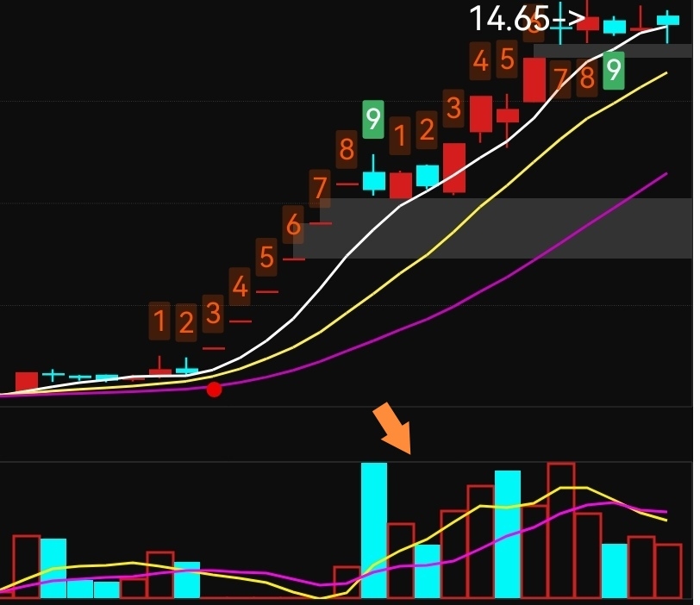Select the red dot signal marker
This screenshot has width=700, height=605.
pyautogui.click(x=215, y=390)
